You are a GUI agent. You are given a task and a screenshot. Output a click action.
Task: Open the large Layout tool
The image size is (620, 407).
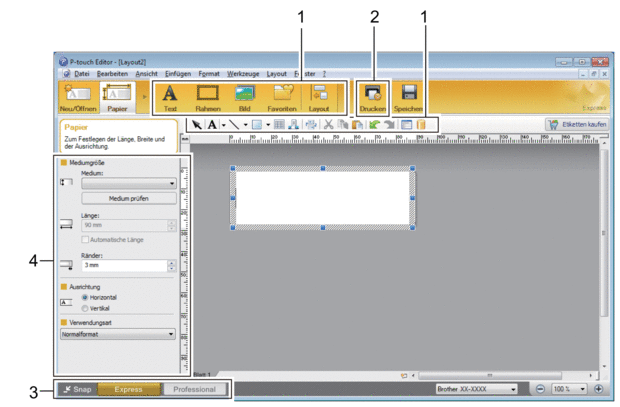coord(319,98)
